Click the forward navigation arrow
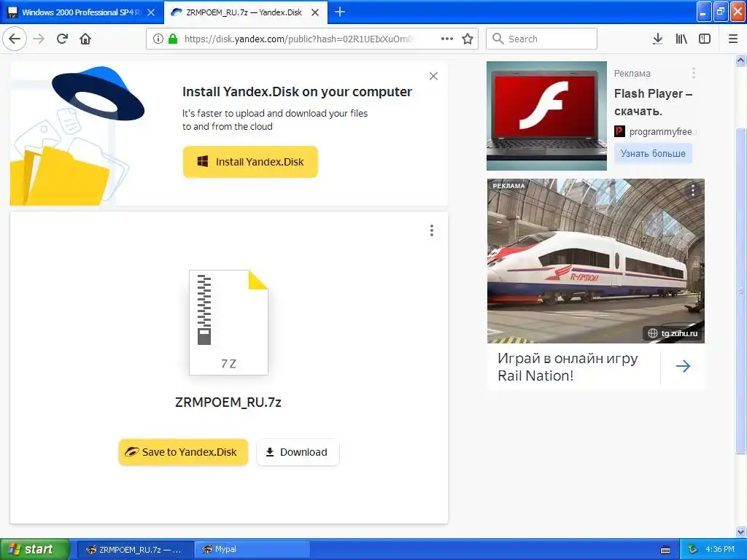 pyautogui.click(x=39, y=39)
